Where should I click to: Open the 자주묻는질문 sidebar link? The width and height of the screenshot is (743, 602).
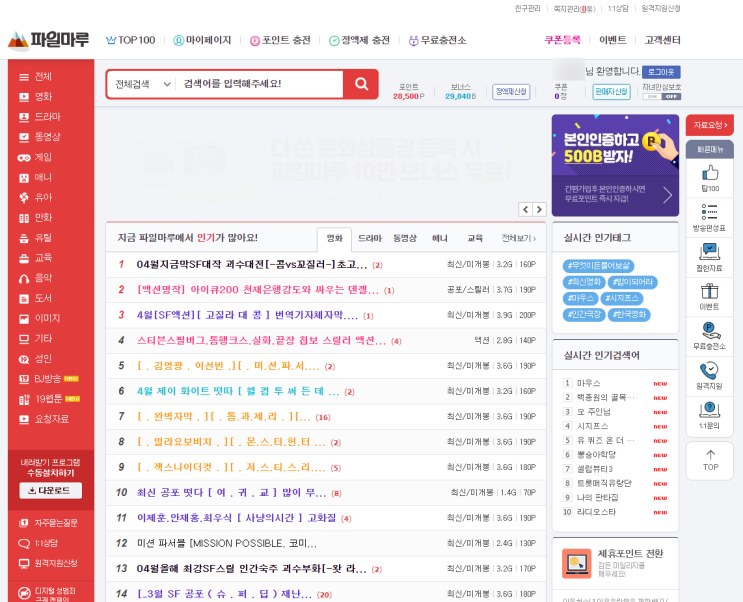[x=48, y=523]
